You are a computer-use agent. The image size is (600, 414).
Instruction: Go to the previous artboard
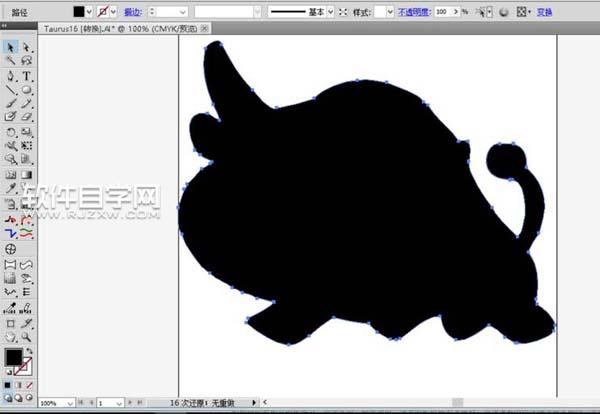point(91,403)
